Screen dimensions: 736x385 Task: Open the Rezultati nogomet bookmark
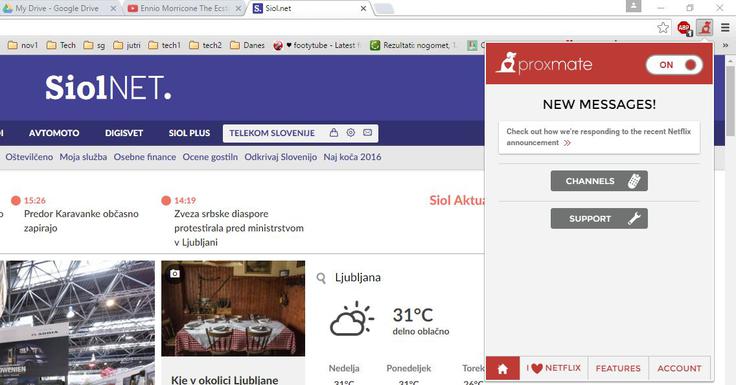click(x=413, y=45)
